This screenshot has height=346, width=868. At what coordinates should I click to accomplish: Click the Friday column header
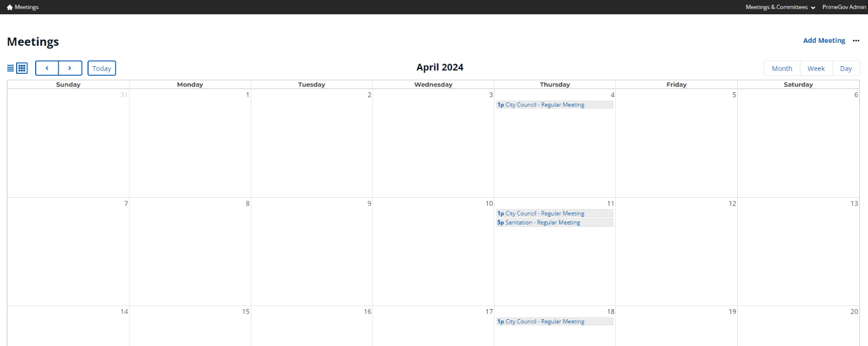pyautogui.click(x=676, y=85)
